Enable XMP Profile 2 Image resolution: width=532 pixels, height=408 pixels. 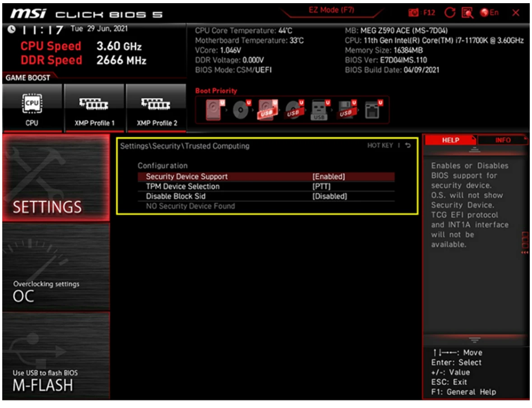[157, 108]
